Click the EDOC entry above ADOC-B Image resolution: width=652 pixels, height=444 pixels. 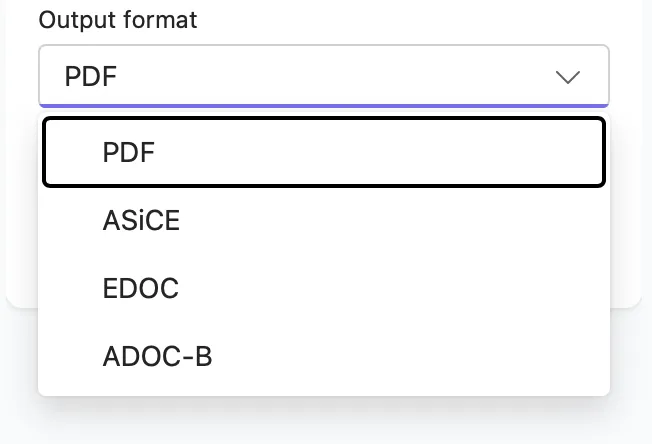point(140,288)
